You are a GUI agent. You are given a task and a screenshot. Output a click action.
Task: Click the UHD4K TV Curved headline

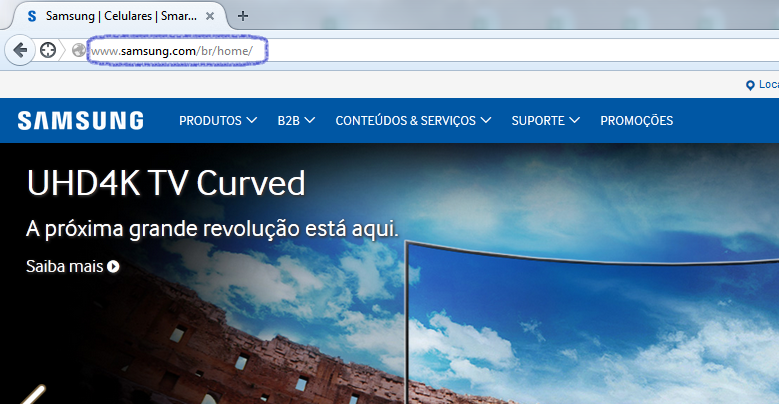point(166,183)
